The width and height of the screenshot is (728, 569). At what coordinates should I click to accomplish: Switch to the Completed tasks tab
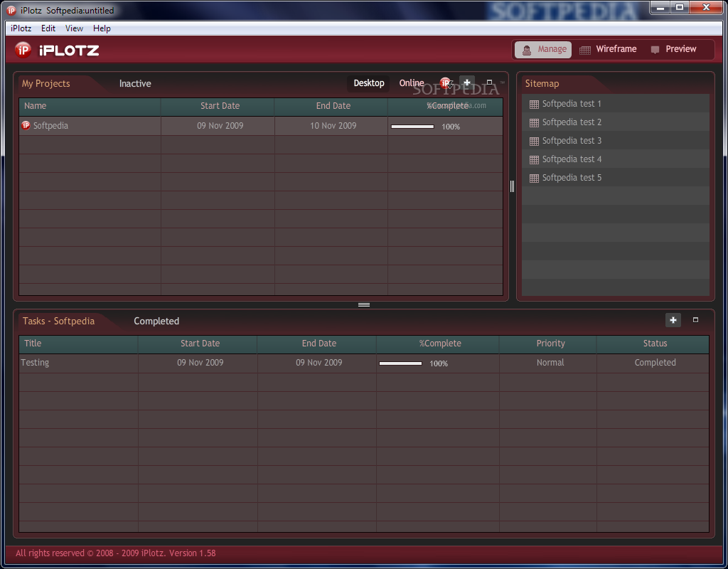point(156,321)
